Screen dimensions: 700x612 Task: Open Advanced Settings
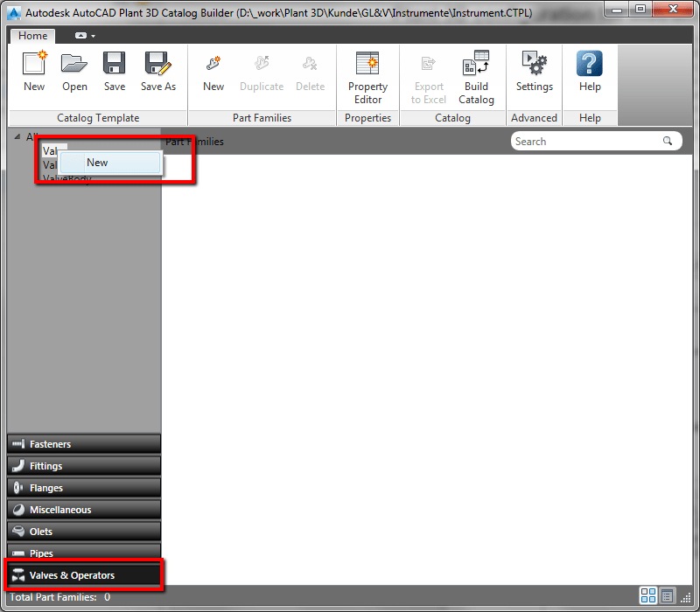[535, 71]
